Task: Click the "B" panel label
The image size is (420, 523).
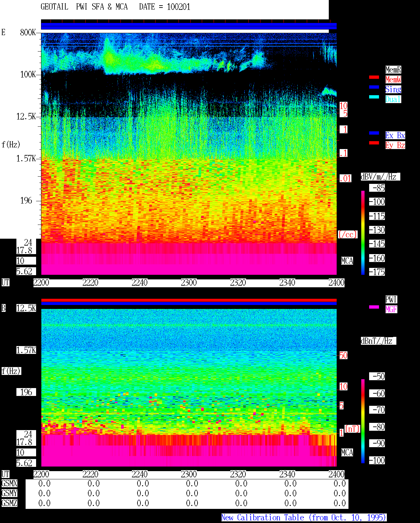Action: 3,308
